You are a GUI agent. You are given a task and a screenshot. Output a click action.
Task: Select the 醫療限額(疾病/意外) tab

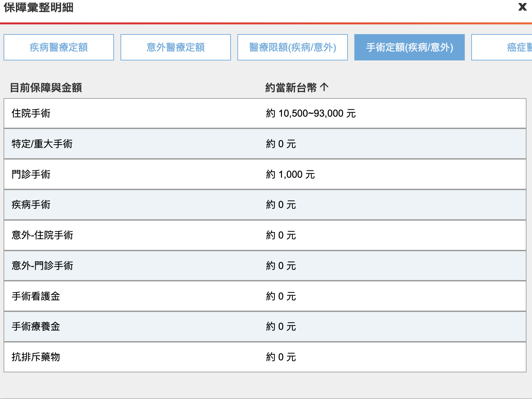pos(293,47)
